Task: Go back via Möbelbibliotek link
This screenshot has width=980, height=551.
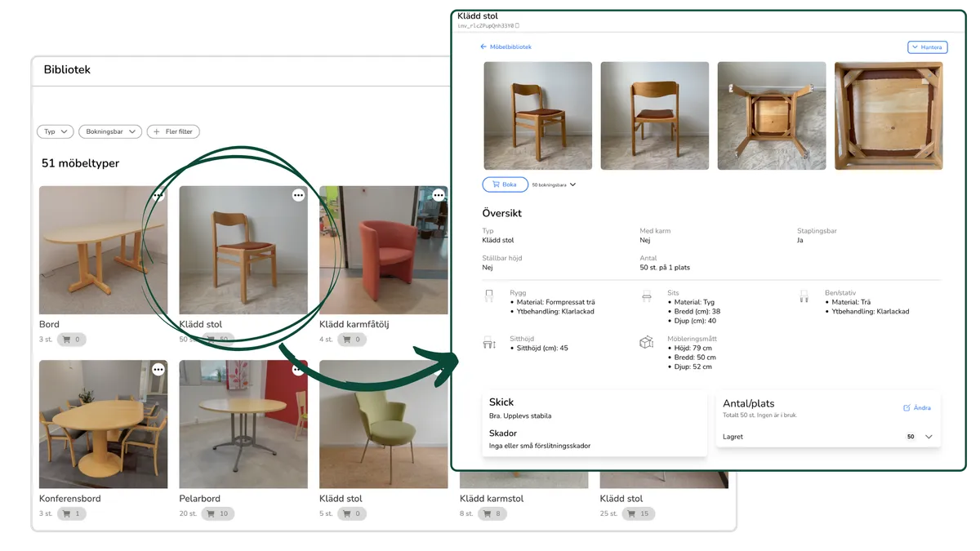Action: 506,47
